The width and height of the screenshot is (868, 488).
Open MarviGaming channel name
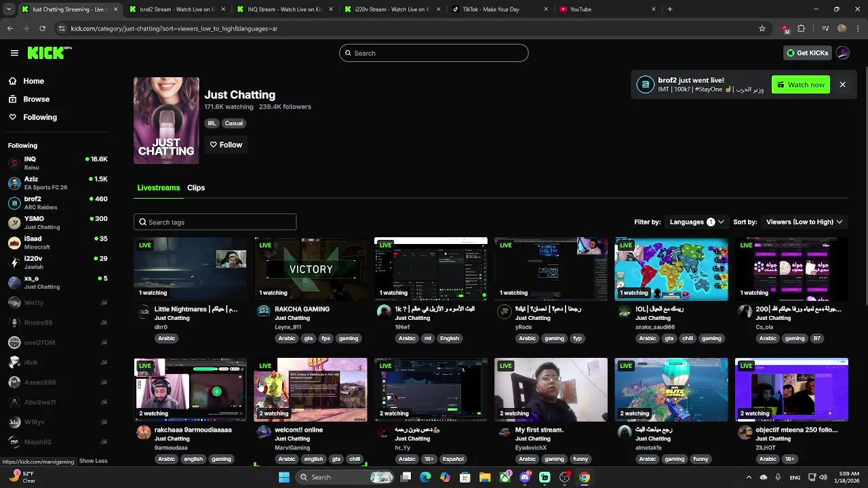click(x=292, y=447)
